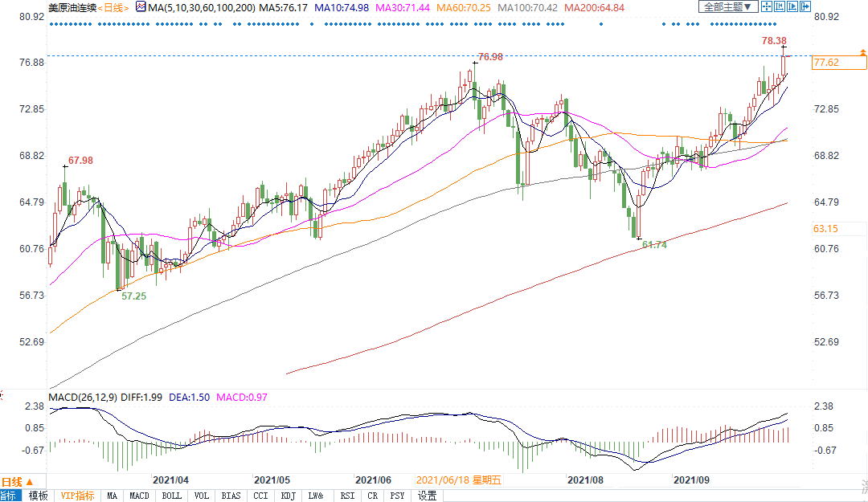The image size is (868, 502).
Task: Select the KDJ indicator tab
Action: click(x=286, y=496)
